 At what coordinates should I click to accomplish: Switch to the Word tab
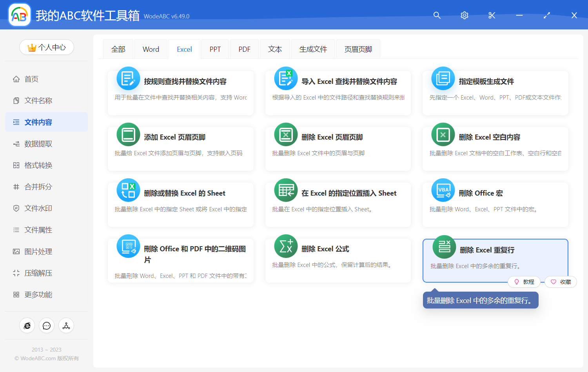151,49
